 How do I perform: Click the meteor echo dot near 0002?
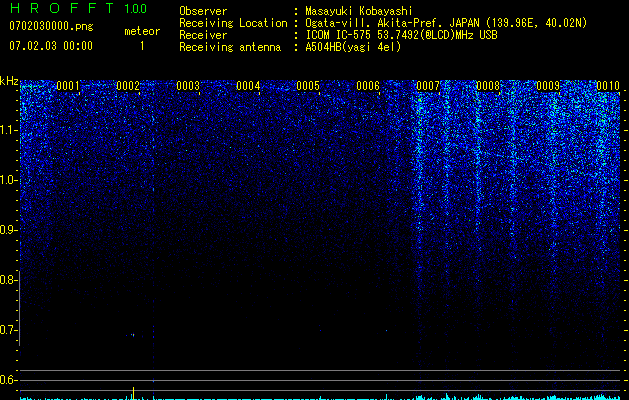[x=132, y=335]
